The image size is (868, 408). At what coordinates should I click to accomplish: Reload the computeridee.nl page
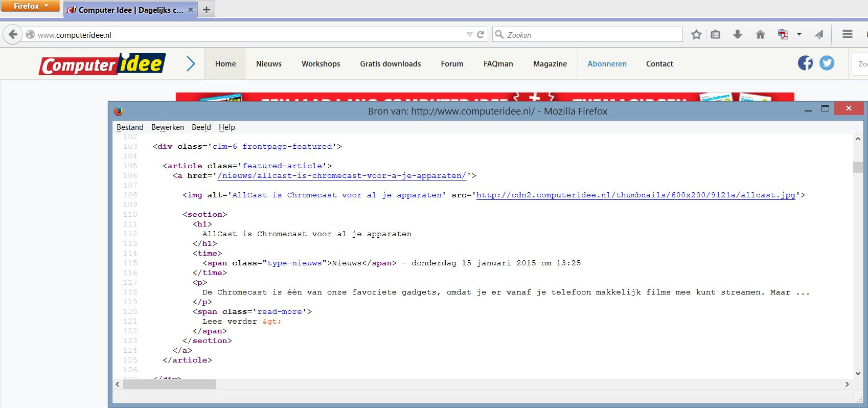[481, 35]
